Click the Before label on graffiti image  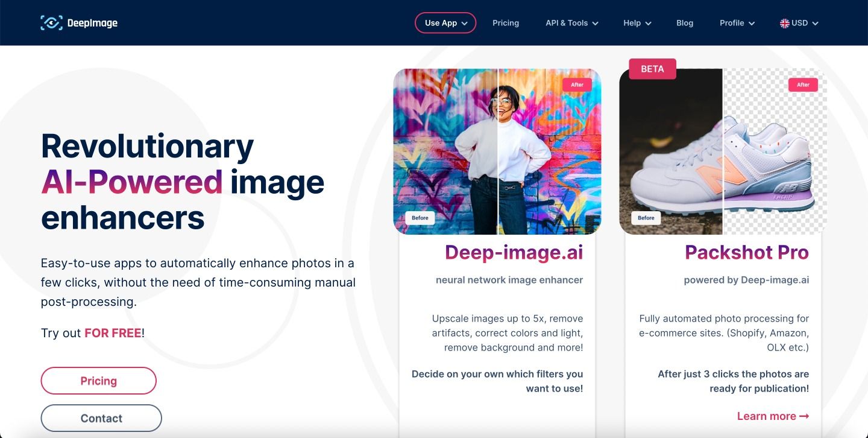click(x=420, y=218)
